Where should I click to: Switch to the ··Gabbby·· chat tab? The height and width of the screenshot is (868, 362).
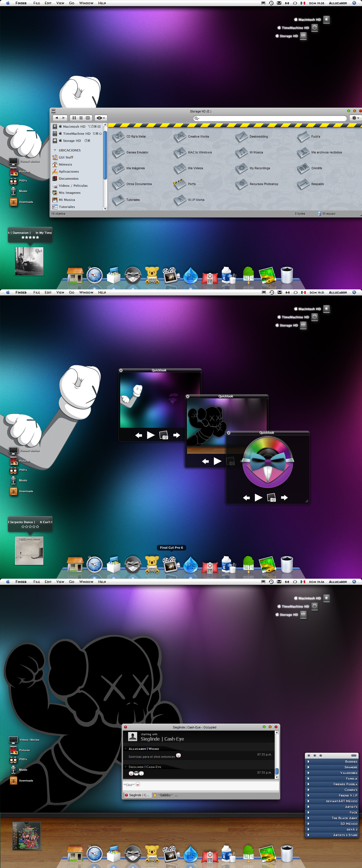tap(165, 795)
